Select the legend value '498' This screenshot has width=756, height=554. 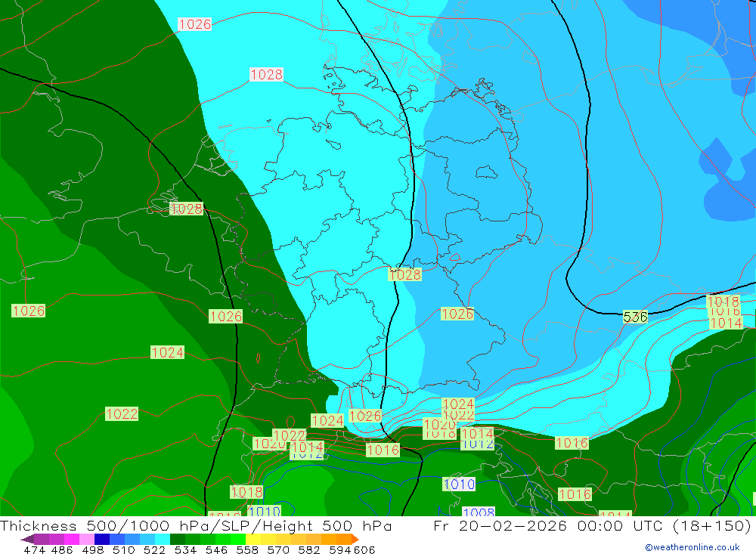click(x=92, y=549)
